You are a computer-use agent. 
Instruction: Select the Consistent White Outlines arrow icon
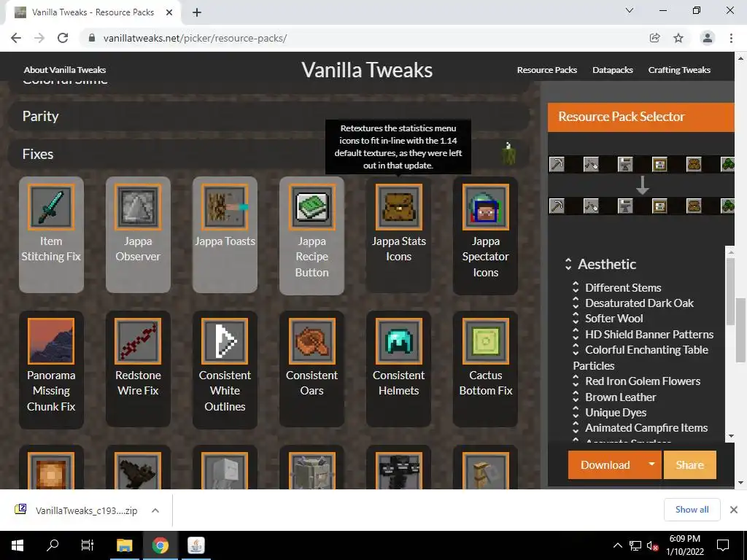point(225,341)
